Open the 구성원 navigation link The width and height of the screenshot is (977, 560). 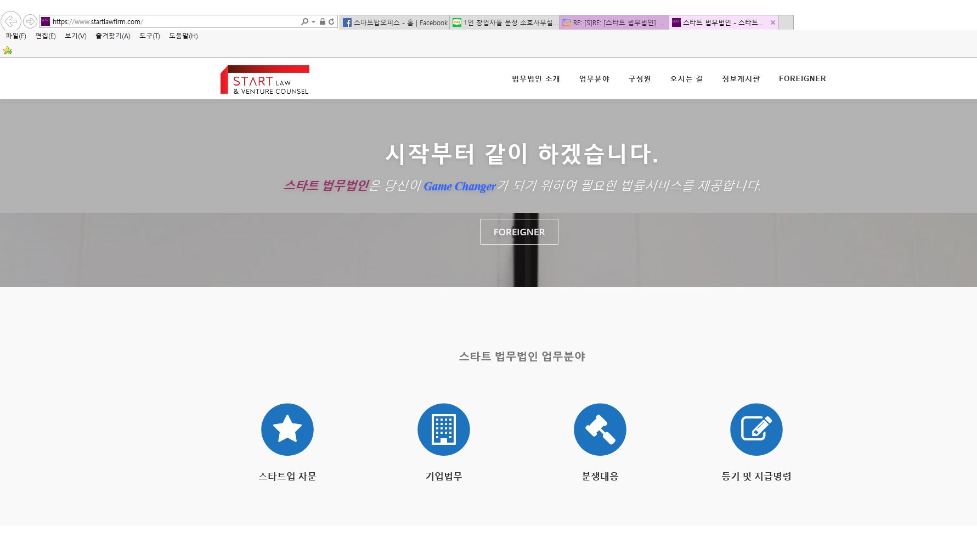pyautogui.click(x=640, y=79)
